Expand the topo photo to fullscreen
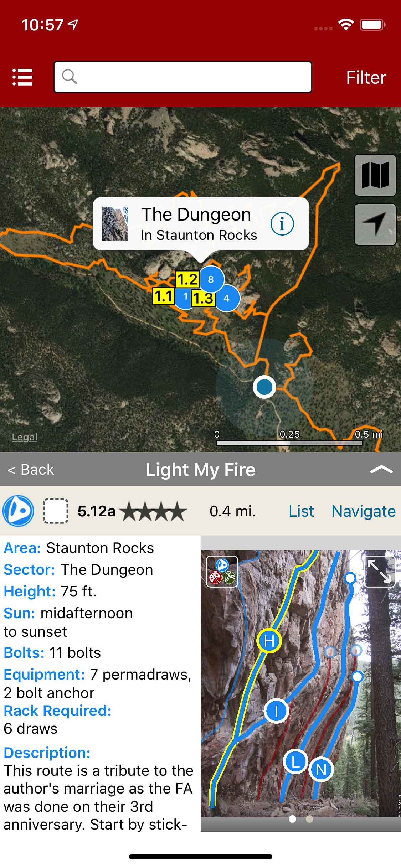401x868 pixels. click(379, 571)
